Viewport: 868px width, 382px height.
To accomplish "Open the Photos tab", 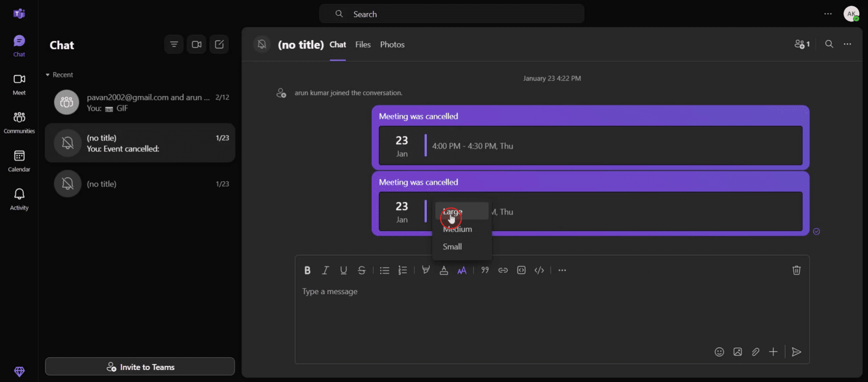I will [392, 44].
